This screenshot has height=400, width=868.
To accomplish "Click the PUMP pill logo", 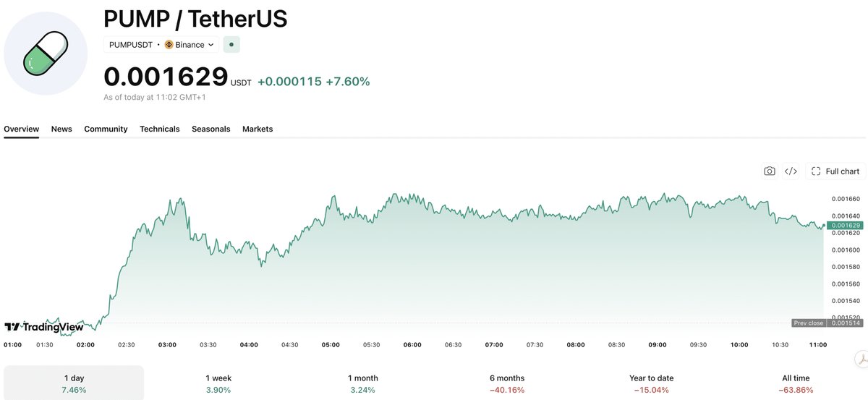I will pyautogui.click(x=46, y=54).
